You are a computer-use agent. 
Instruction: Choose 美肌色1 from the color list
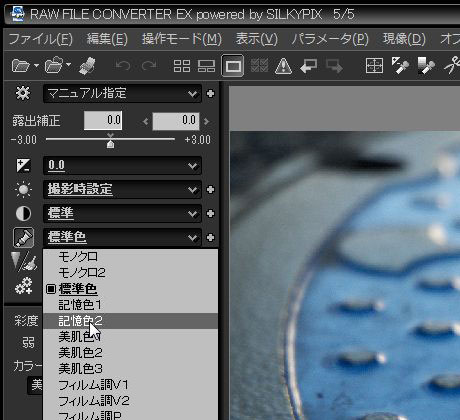131,337
